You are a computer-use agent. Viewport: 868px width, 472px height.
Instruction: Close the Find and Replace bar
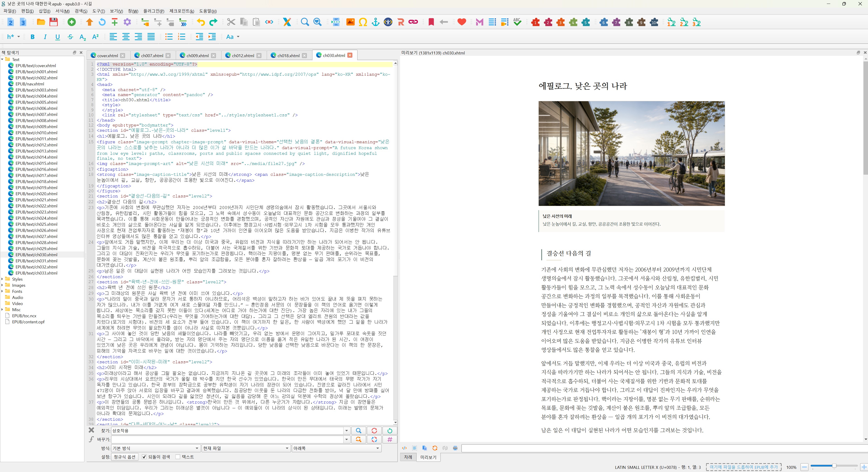tap(91, 430)
